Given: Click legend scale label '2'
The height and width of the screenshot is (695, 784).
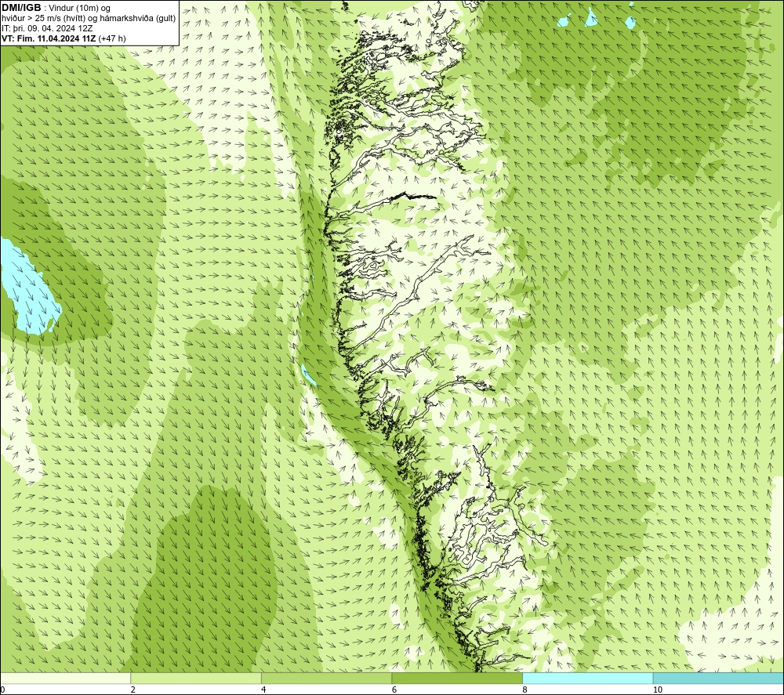Looking at the screenshot, I should pos(133,690).
